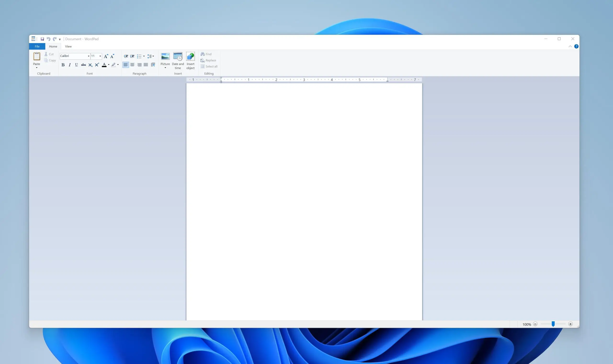Click the Strikethrough icon
613x364 pixels.
(x=83, y=65)
